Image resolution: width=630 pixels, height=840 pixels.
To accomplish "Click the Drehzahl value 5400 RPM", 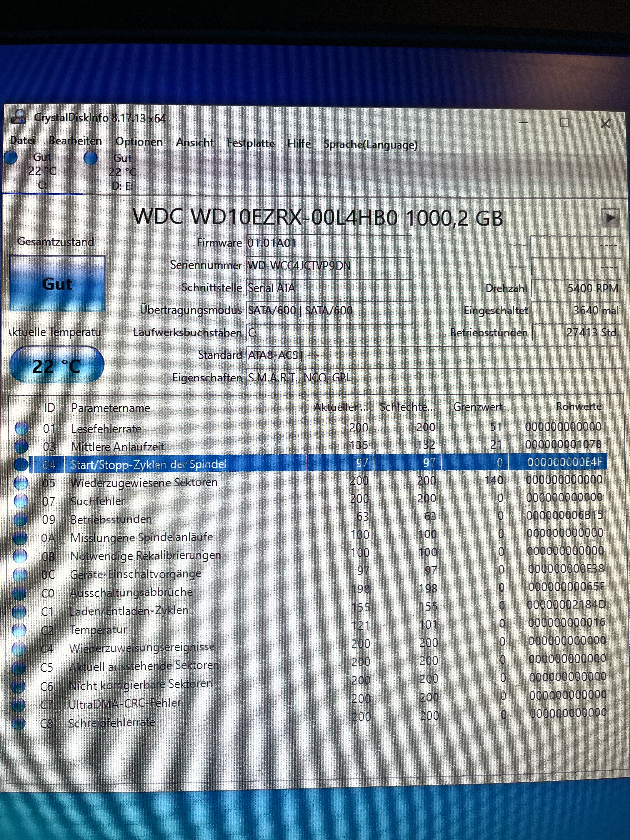I will point(576,289).
